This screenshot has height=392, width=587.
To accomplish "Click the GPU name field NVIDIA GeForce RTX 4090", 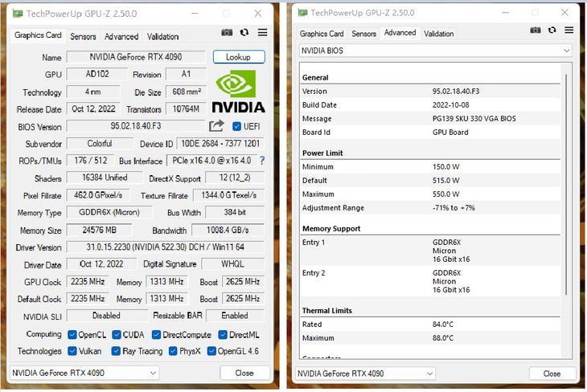I will point(136,57).
